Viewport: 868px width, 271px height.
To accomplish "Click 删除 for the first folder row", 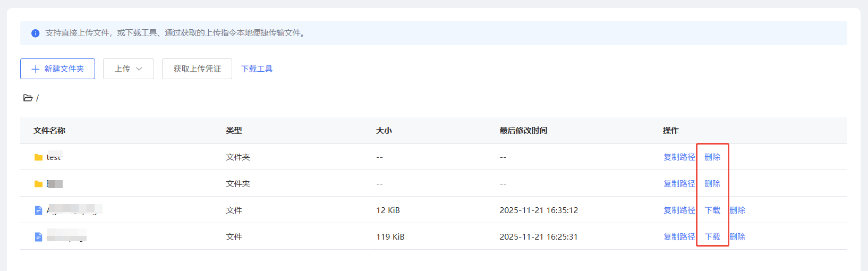I will point(712,157).
